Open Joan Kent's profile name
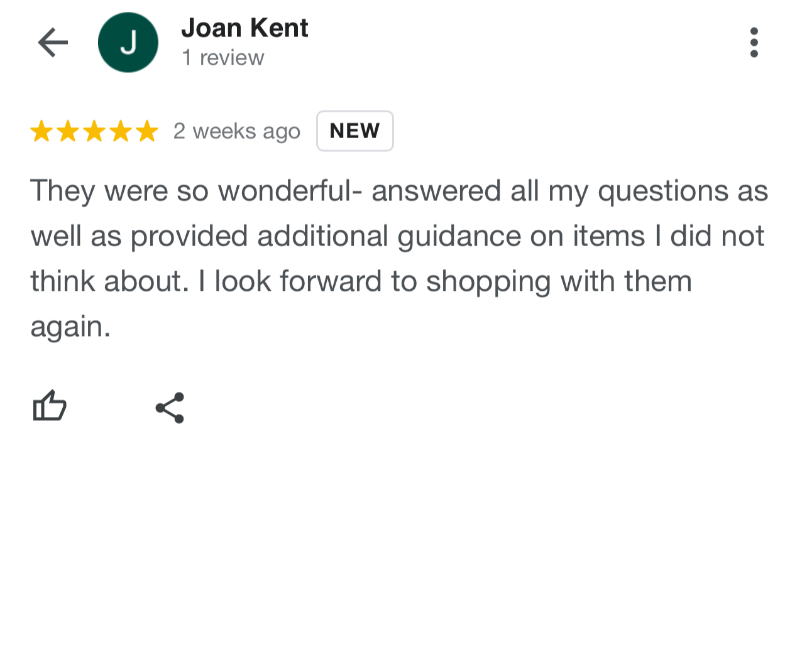This screenshot has width=807, height=672. click(244, 28)
